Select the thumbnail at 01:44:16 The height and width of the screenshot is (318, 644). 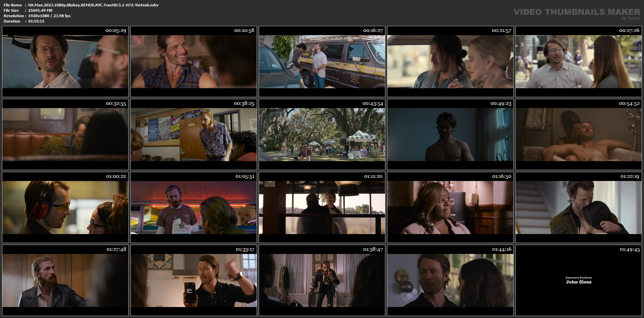pos(450,280)
